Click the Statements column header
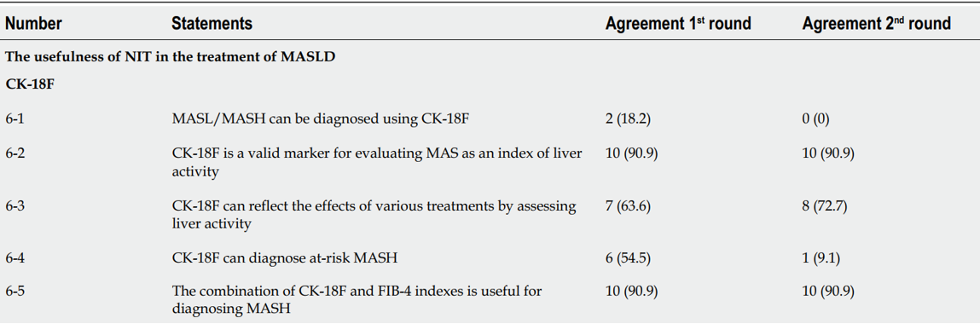Screen dimensions: 980x324 [212, 24]
